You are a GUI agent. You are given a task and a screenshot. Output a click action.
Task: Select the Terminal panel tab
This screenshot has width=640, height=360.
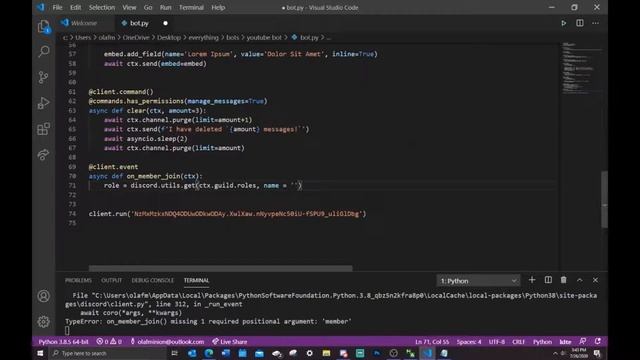click(196, 280)
